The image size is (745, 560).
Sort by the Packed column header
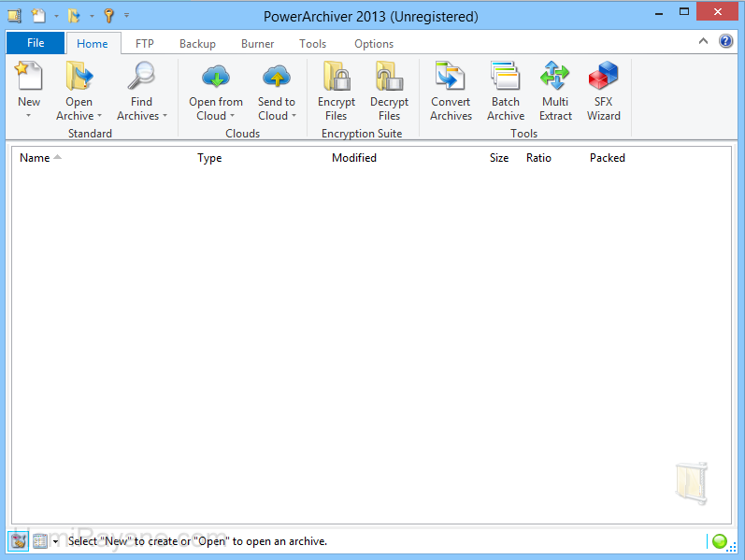(x=608, y=158)
